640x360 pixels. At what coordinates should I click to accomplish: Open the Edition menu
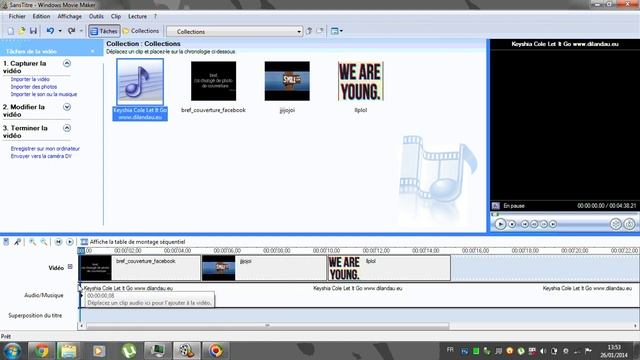[x=41, y=16]
